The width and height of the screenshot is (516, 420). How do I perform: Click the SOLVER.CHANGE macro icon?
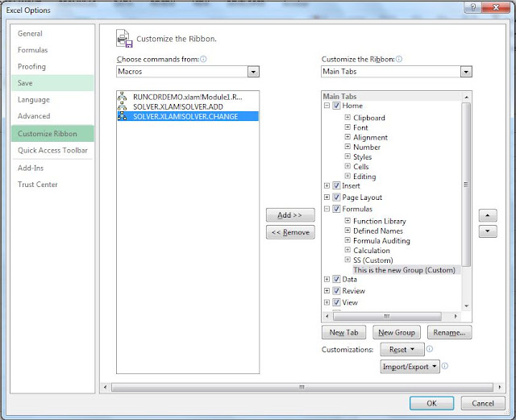123,116
